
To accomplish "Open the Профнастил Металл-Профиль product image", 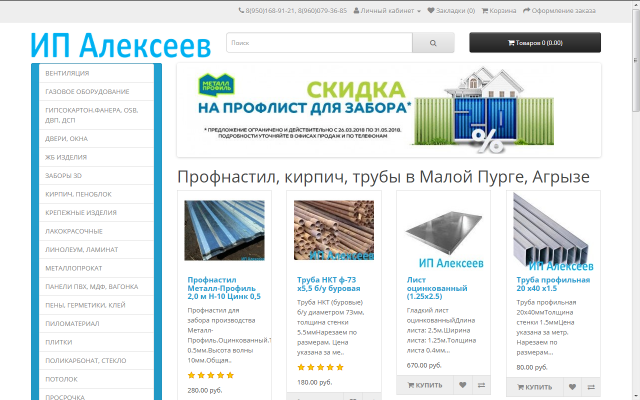I will point(224,230).
